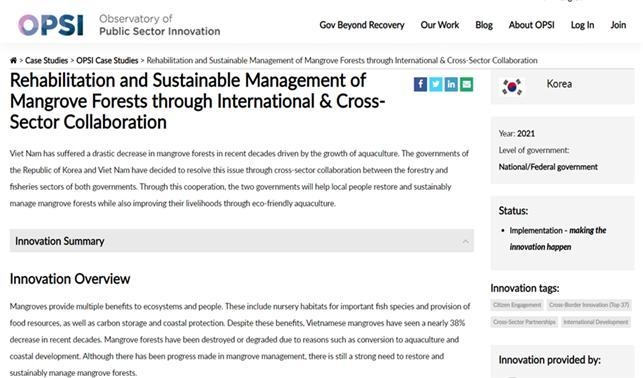Click the Level of government label

click(x=534, y=150)
